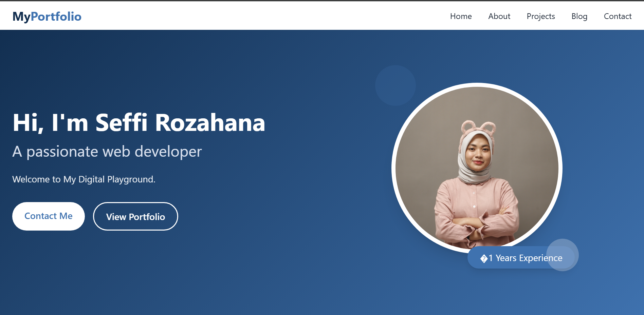Click the View Portfolio button
The image size is (644, 315).
click(x=135, y=217)
